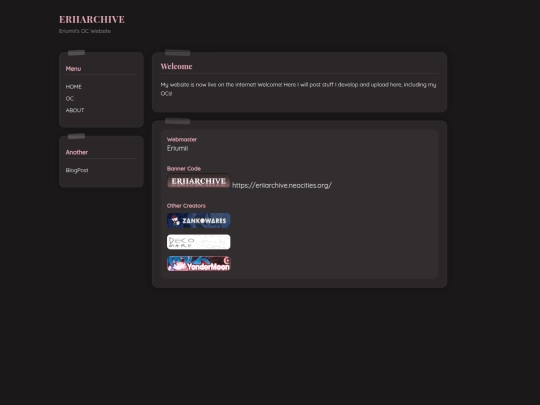Screen dimensions: 540x405
Task: Select the Webmaster name Eriumii
Action: pyautogui.click(x=177, y=148)
